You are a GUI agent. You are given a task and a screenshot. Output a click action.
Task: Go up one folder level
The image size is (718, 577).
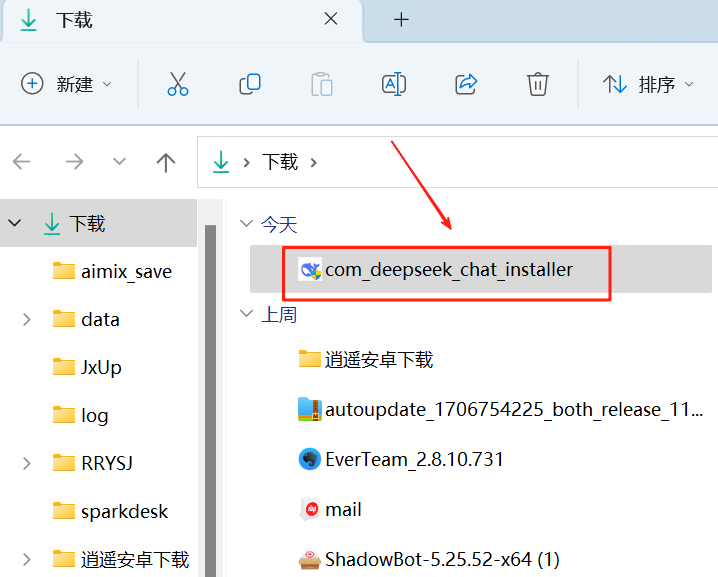(166, 162)
